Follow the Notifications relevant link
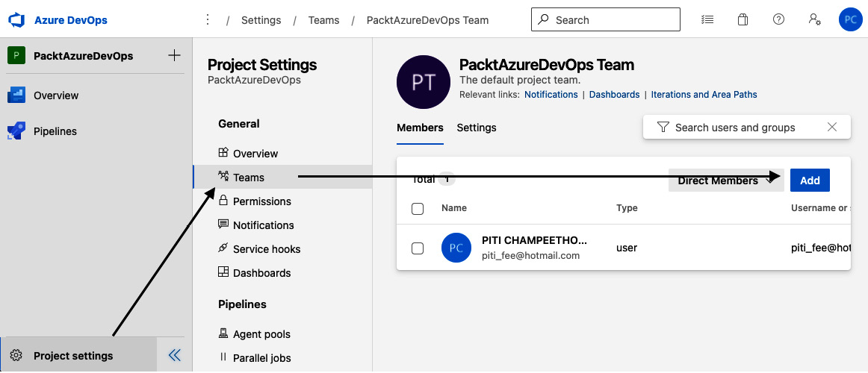This screenshot has width=868, height=373. coord(551,95)
